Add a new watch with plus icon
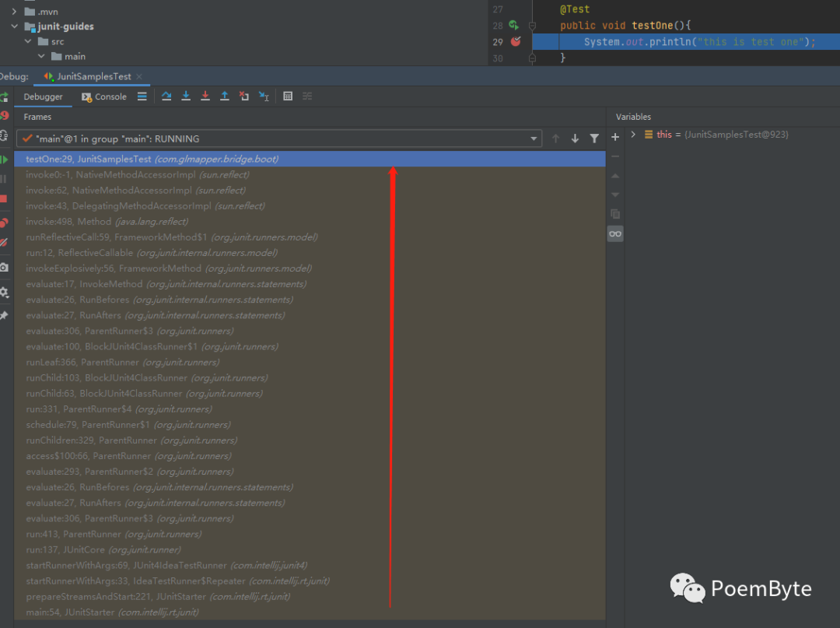Screen dimensions: 840x628 click(615, 137)
